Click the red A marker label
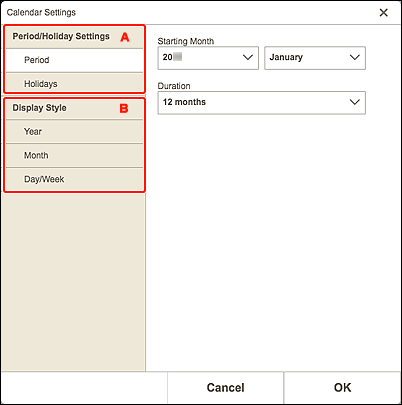Image resolution: width=402 pixels, height=405 pixels. [x=125, y=37]
